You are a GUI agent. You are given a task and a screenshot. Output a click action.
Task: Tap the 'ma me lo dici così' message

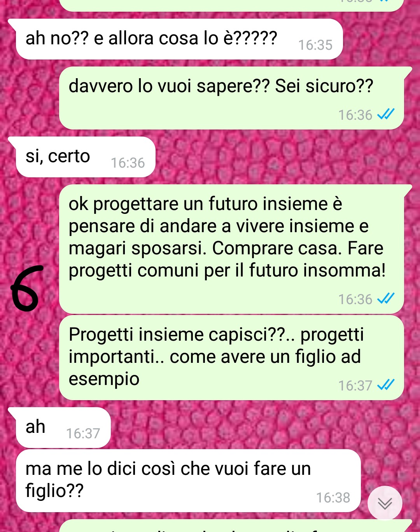tap(188, 481)
